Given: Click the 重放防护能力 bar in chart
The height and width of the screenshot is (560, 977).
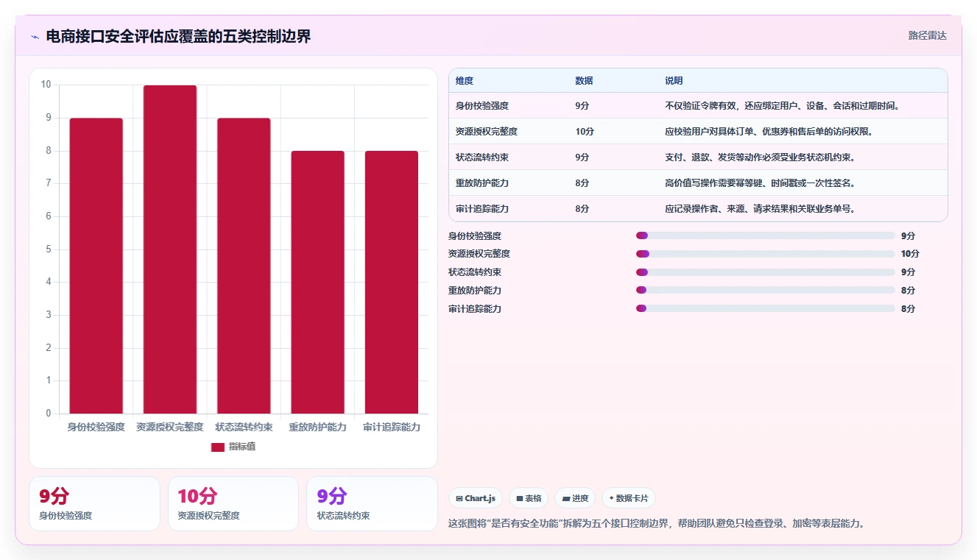Looking at the screenshot, I should (317, 282).
